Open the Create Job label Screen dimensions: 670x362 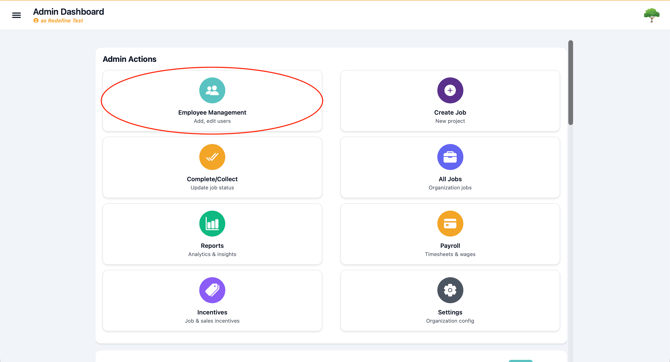pos(450,112)
